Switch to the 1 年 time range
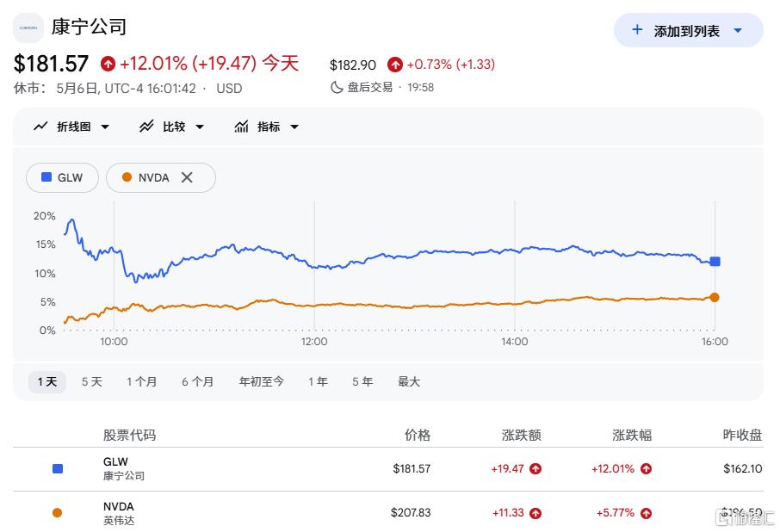Viewport: 780px width, 532px height. [x=318, y=382]
